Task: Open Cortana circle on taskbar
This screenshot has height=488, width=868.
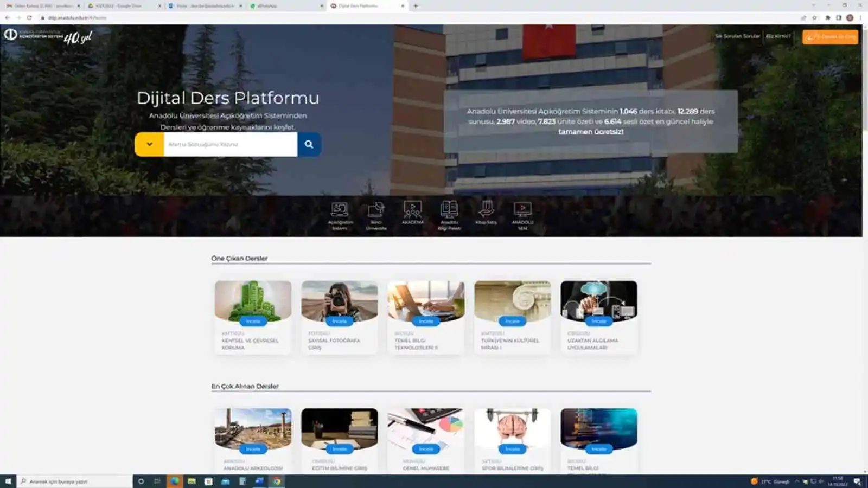Action: coord(141,481)
